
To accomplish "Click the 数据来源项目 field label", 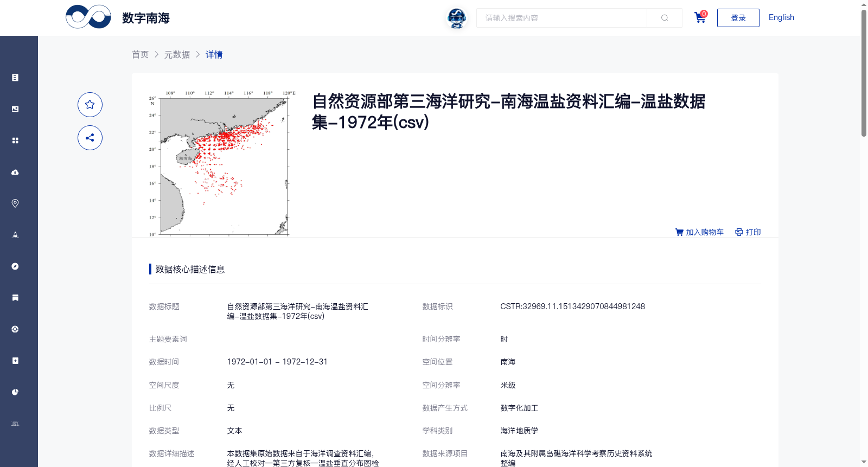I will (445, 453).
